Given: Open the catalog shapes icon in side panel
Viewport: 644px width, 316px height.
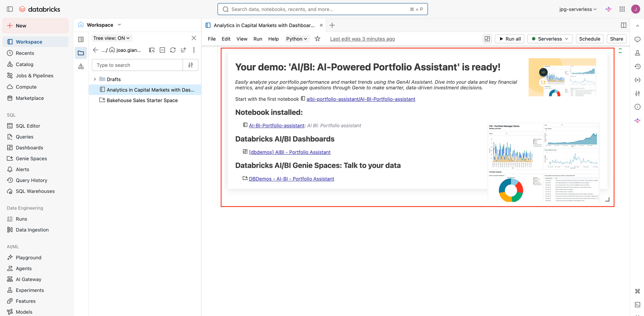Looking at the screenshot, I should coord(81,66).
